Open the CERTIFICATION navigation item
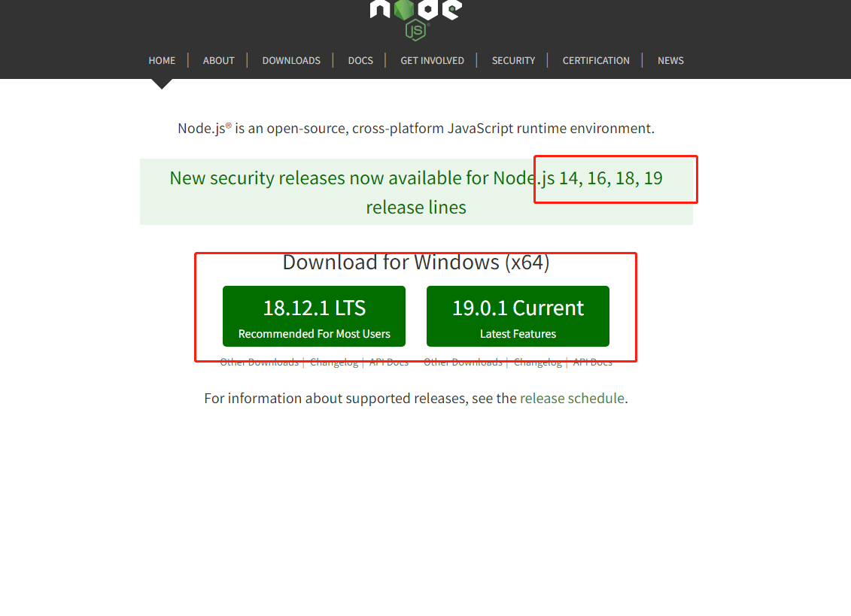 click(x=596, y=61)
